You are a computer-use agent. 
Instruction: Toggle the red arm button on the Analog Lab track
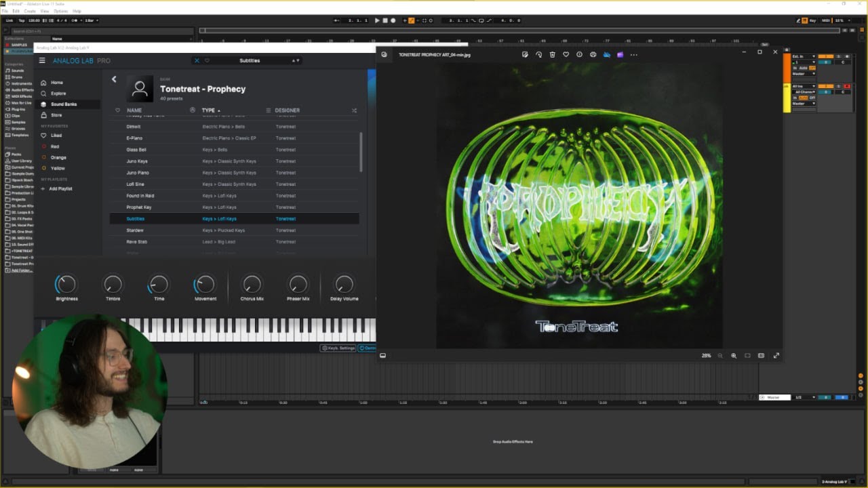click(846, 86)
